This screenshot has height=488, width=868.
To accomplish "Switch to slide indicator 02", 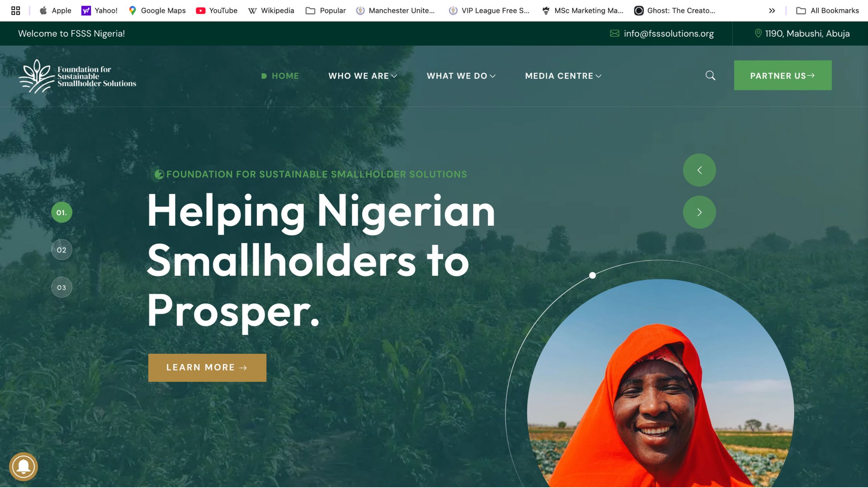I will pos(62,250).
